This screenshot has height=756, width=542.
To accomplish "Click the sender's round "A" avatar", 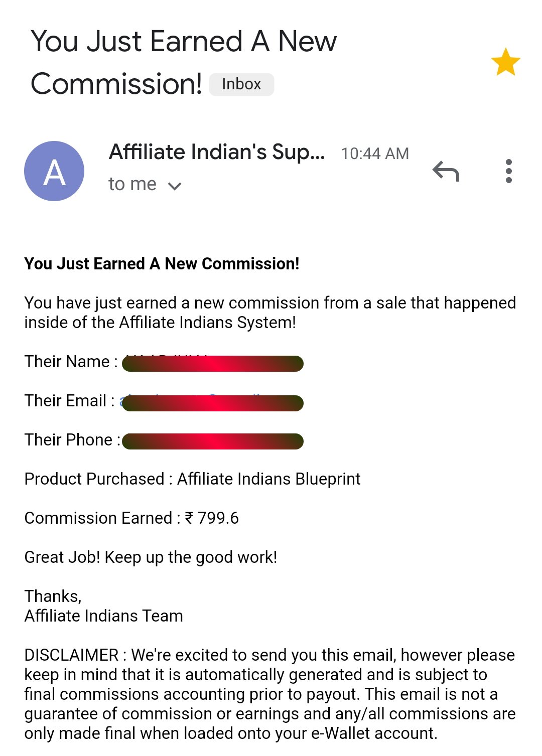I will pos(54,171).
